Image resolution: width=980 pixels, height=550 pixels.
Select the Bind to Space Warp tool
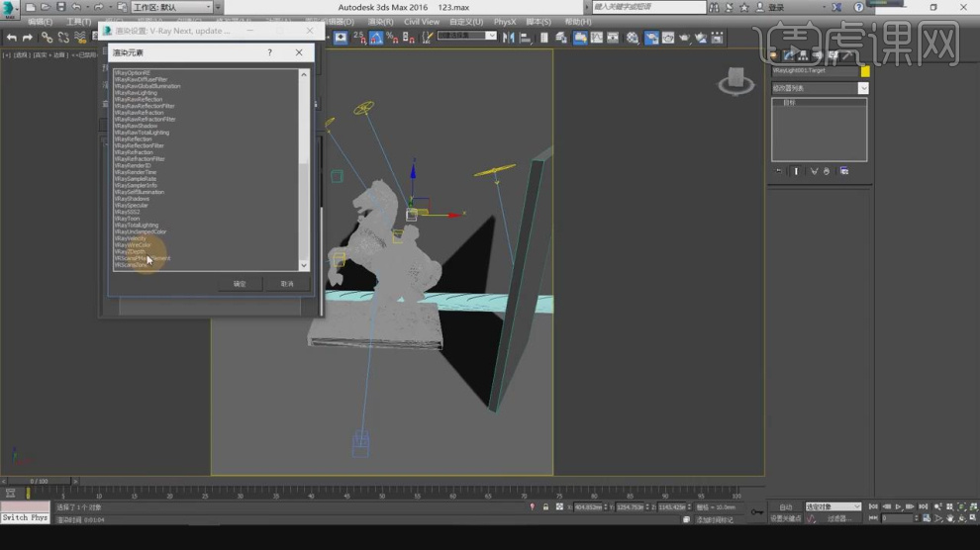pyautogui.click(x=80, y=38)
